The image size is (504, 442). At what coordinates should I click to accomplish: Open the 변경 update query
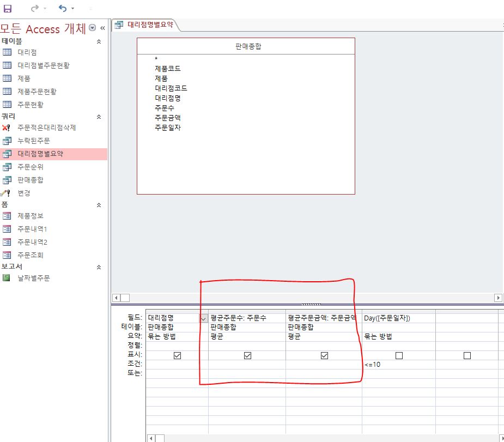(23, 193)
